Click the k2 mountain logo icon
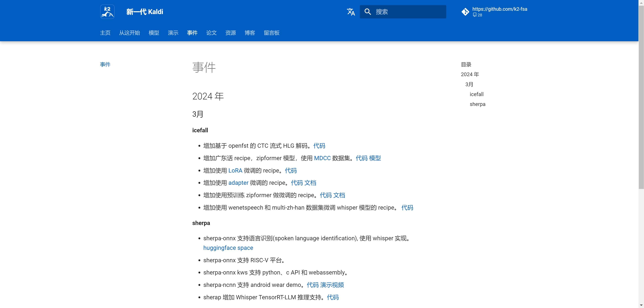 point(107,12)
